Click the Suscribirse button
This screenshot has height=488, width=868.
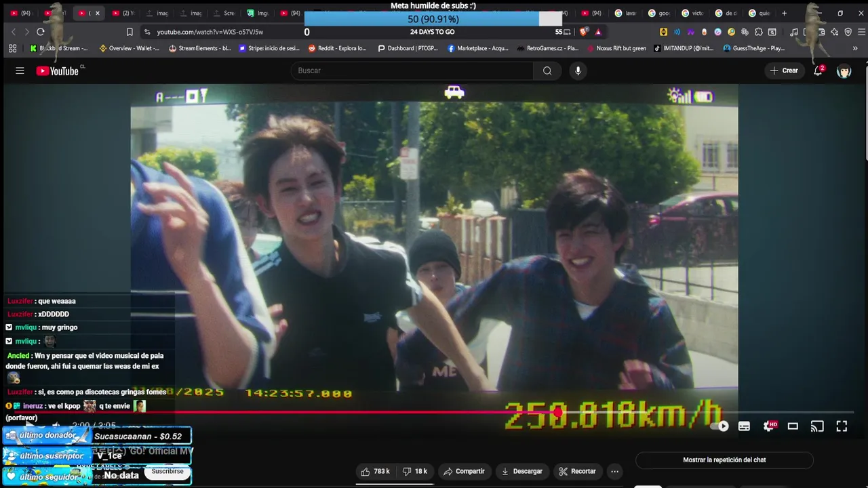point(167,471)
